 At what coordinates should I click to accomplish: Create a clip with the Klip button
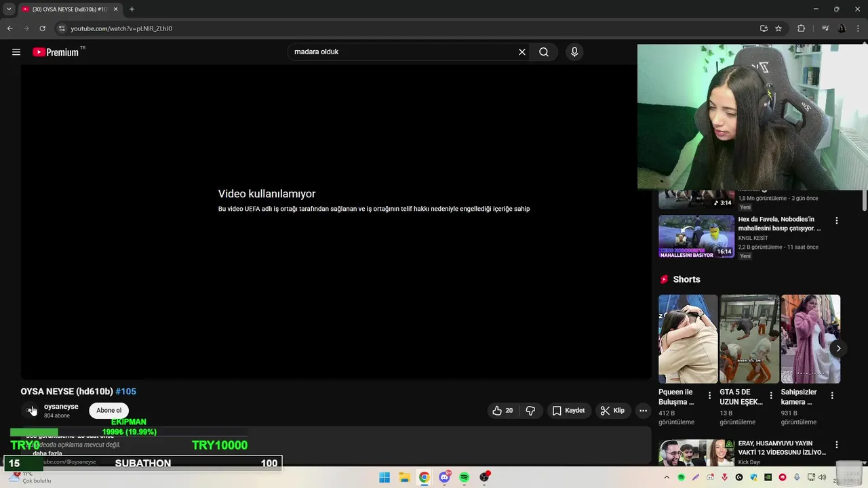point(613,411)
